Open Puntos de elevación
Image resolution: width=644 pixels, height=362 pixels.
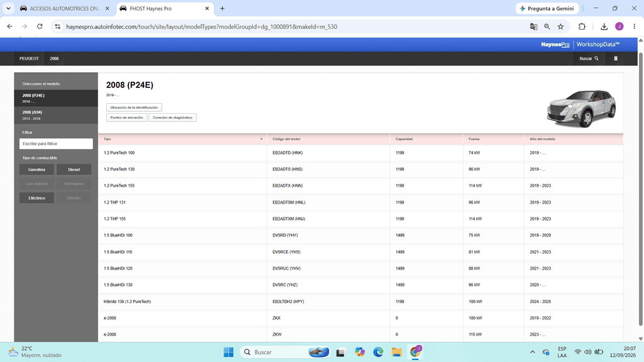[126, 118]
